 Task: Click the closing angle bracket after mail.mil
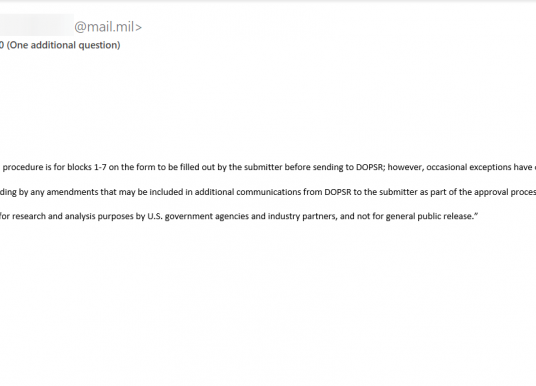pyautogui.click(x=138, y=27)
